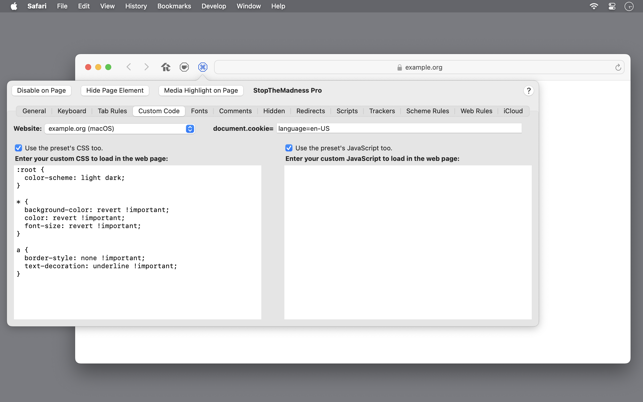Switch to the Keyboard tab

pos(72,111)
